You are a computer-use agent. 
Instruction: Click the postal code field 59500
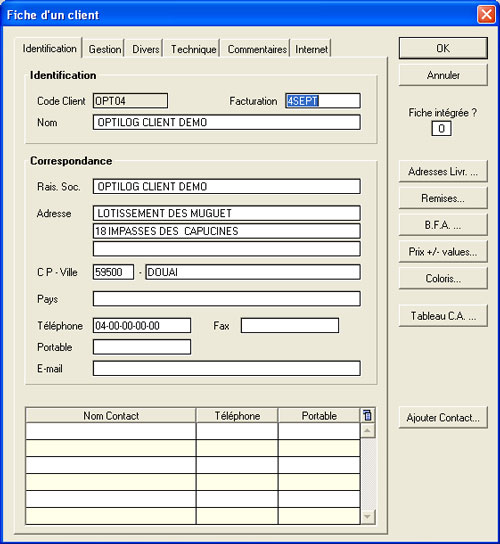tap(113, 272)
